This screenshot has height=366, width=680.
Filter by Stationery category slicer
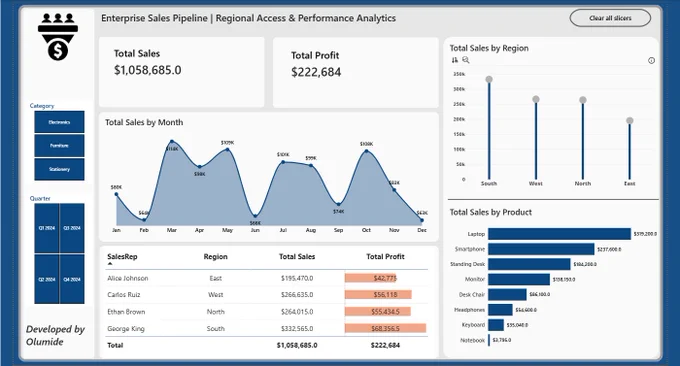pyautogui.click(x=59, y=169)
